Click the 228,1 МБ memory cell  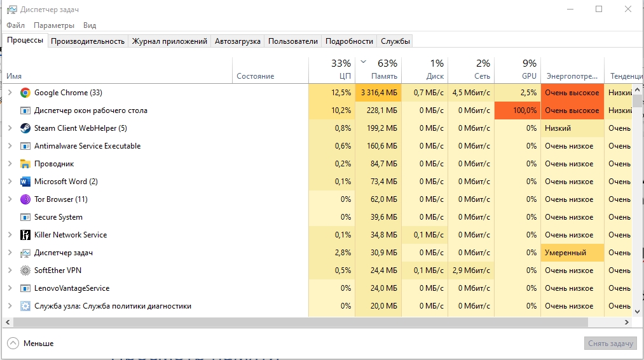pos(378,110)
